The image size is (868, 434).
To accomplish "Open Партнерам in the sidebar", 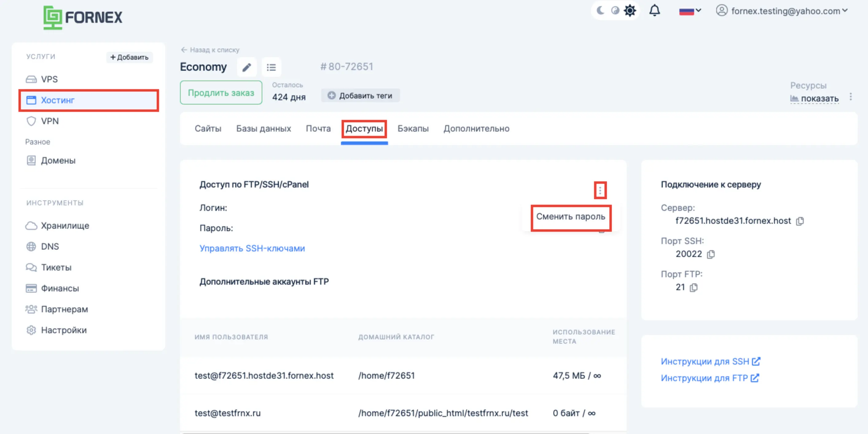I will click(x=88, y=309).
